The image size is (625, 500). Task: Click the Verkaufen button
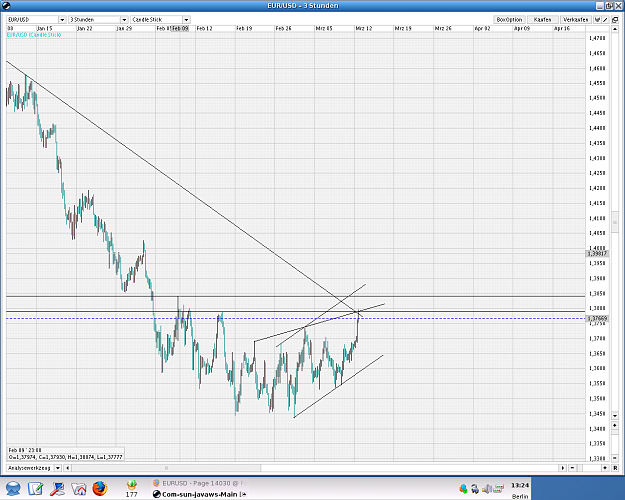(576, 20)
